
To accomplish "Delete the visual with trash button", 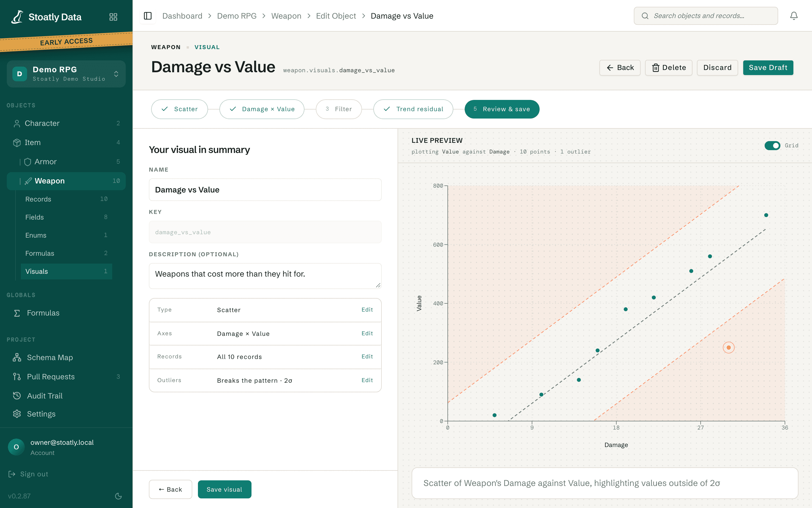I will pos(668,67).
